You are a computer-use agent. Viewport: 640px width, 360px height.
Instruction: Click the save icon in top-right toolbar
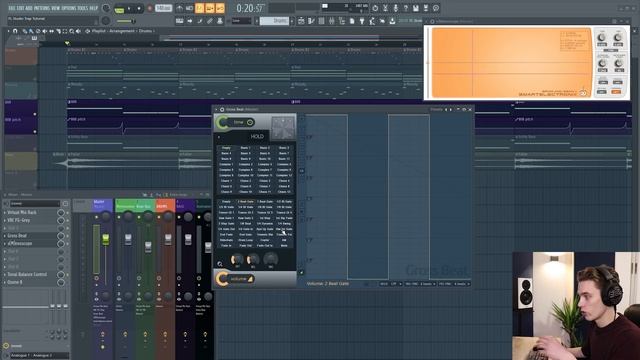(416, 8)
